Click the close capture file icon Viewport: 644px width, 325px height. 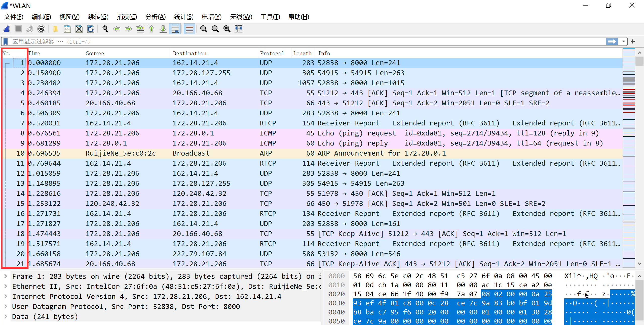[79, 29]
